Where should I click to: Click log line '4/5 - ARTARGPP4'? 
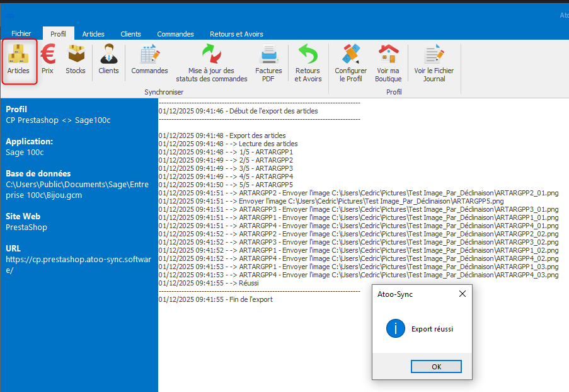[226, 176]
